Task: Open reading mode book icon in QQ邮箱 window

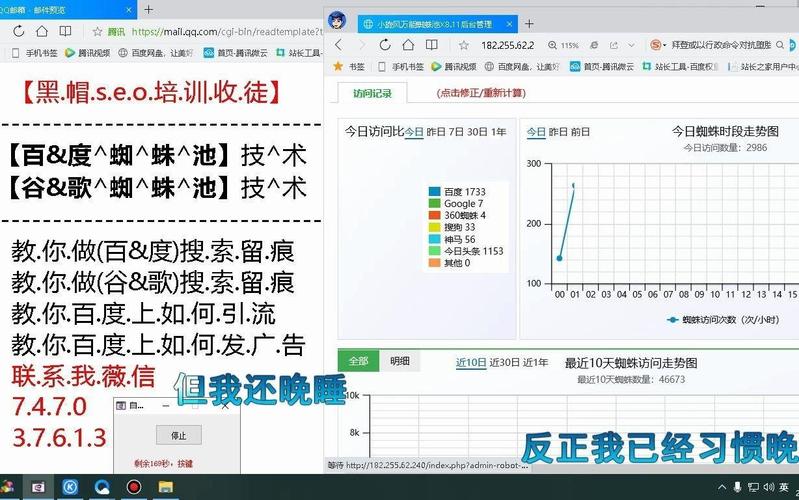Action: click(x=65, y=31)
